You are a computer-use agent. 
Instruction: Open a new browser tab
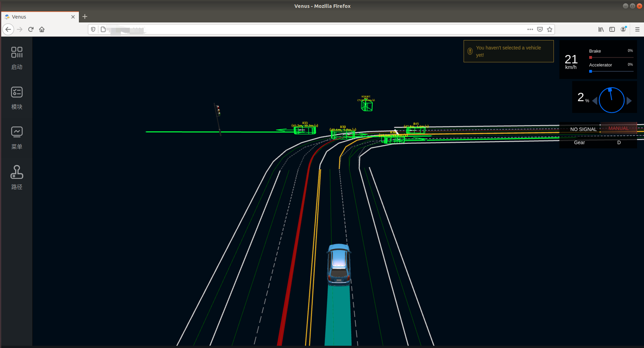point(85,17)
